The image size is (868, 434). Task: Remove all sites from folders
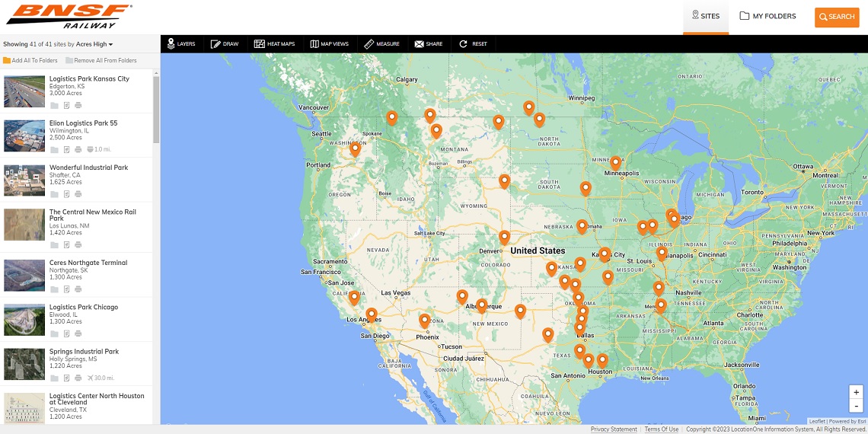point(101,61)
